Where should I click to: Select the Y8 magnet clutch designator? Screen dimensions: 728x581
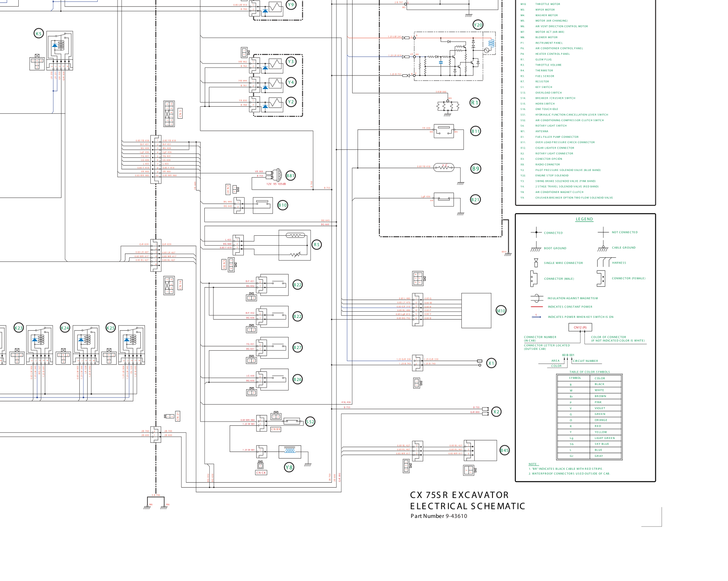(289, 467)
